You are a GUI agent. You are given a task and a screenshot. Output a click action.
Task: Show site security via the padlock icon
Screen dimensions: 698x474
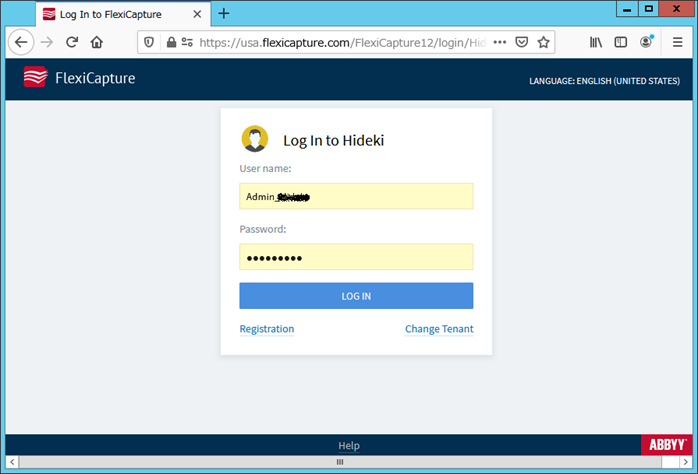pyautogui.click(x=171, y=42)
